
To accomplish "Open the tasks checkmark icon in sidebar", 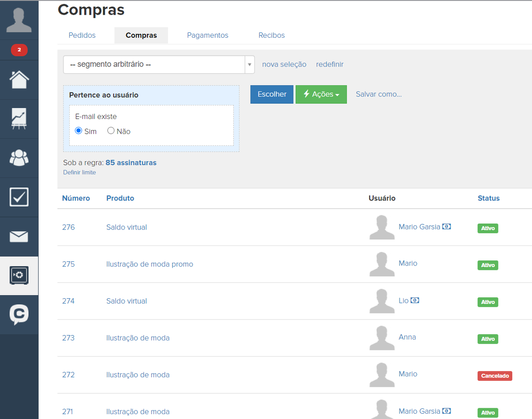I will point(19,197).
